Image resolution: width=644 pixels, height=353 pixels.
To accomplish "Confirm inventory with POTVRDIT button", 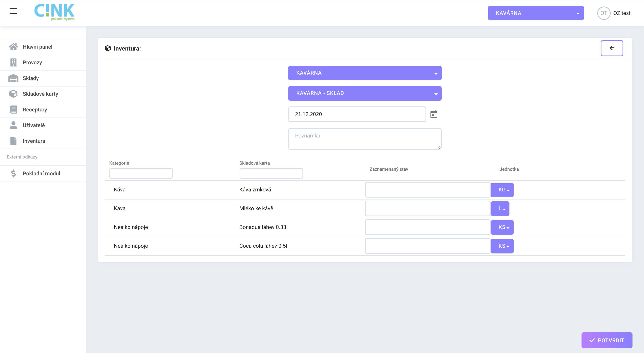I will click(x=607, y=340).
